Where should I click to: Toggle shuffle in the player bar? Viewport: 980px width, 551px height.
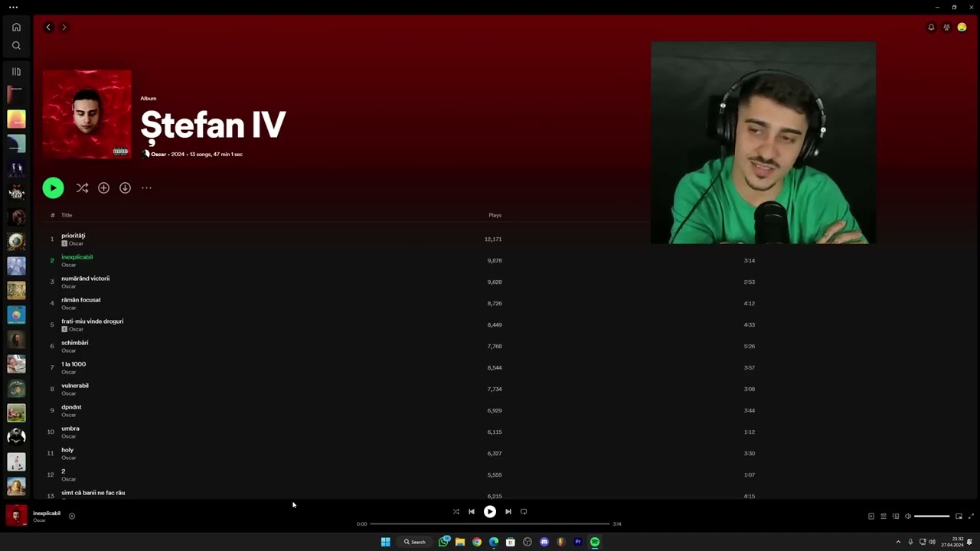click(456, 511)
